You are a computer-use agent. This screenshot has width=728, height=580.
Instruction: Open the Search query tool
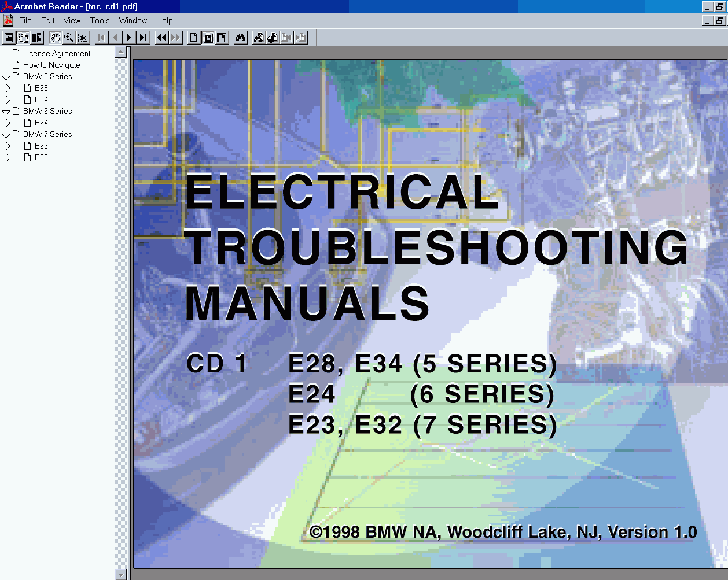tap(259, 38)
